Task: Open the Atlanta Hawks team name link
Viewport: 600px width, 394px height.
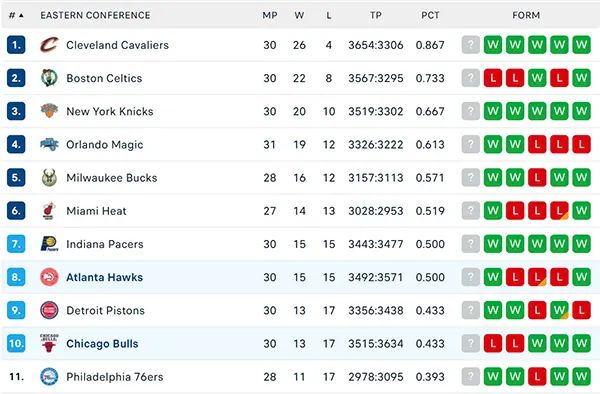Action: tap(104, 277)
